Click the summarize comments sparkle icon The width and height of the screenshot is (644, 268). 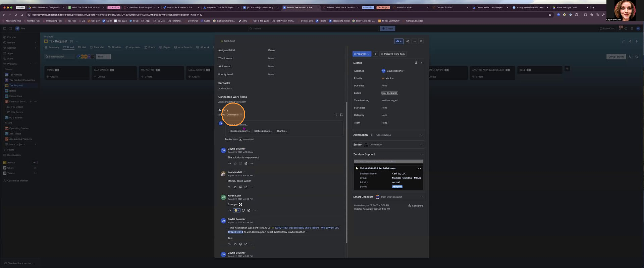tap(336, 115)
